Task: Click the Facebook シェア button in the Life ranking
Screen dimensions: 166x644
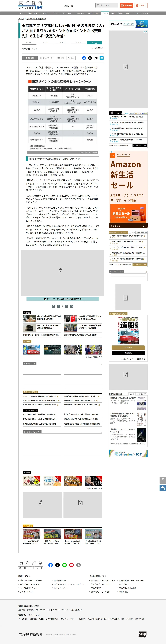Action: [x=145, y=113]
